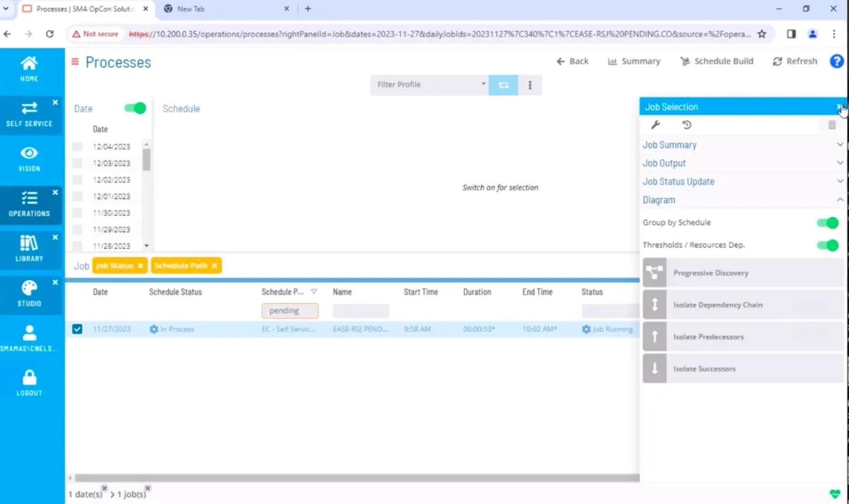Click the Logout padlock icon
The width and height of the screenshot is (849, 504).
tap(29, 383)
